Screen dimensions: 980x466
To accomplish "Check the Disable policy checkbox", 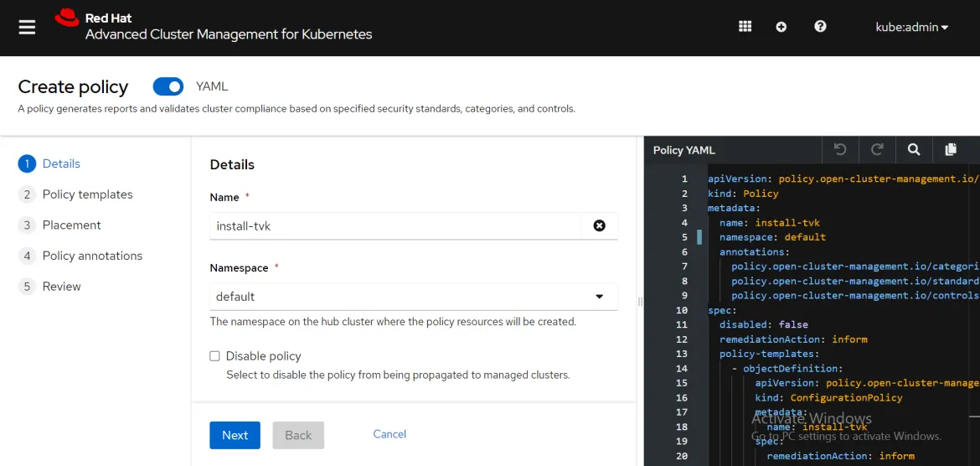I will (x=215, y=356).
